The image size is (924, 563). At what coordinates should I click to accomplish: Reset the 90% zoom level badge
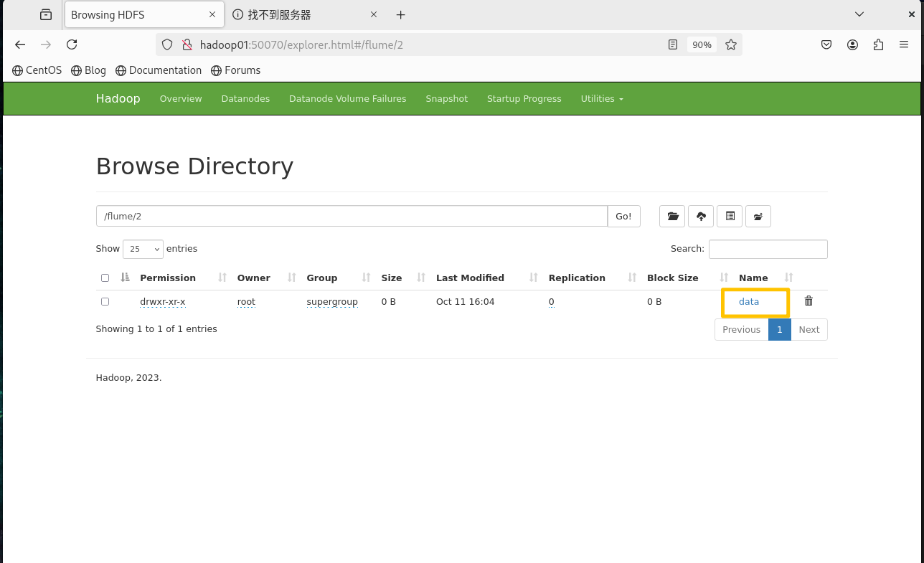click(702, 44)
